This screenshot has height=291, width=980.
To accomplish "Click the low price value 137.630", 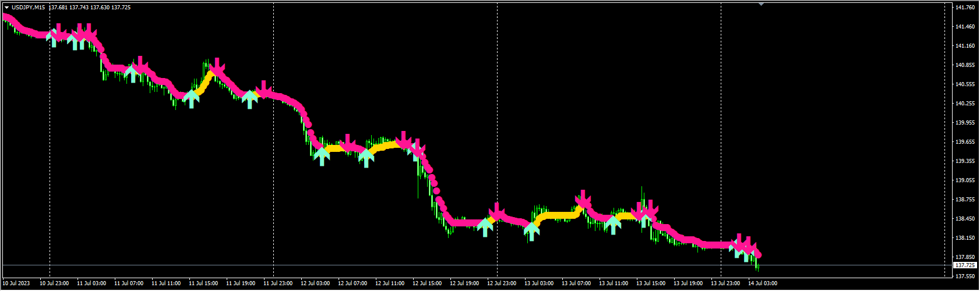I will click(100, 8).
